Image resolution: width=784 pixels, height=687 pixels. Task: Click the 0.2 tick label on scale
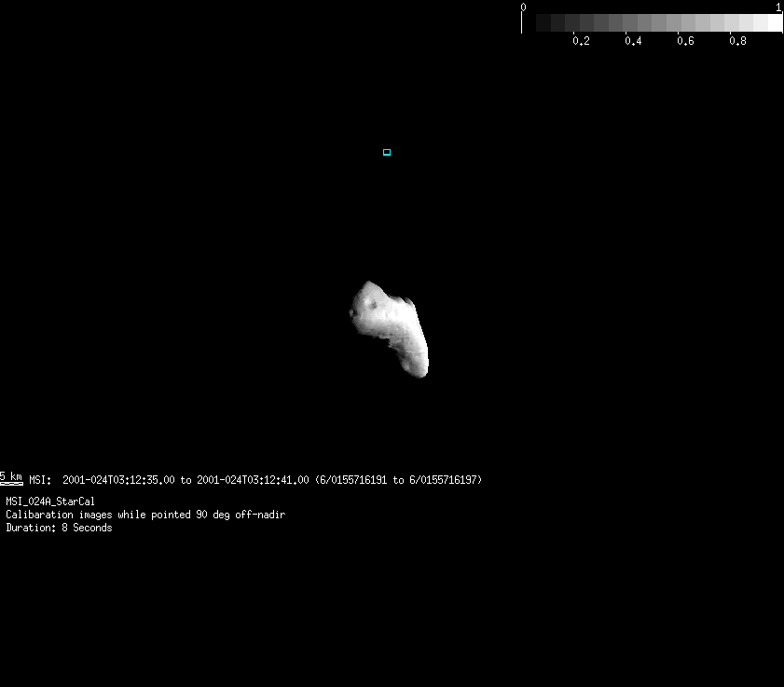(x=581, y=41)
